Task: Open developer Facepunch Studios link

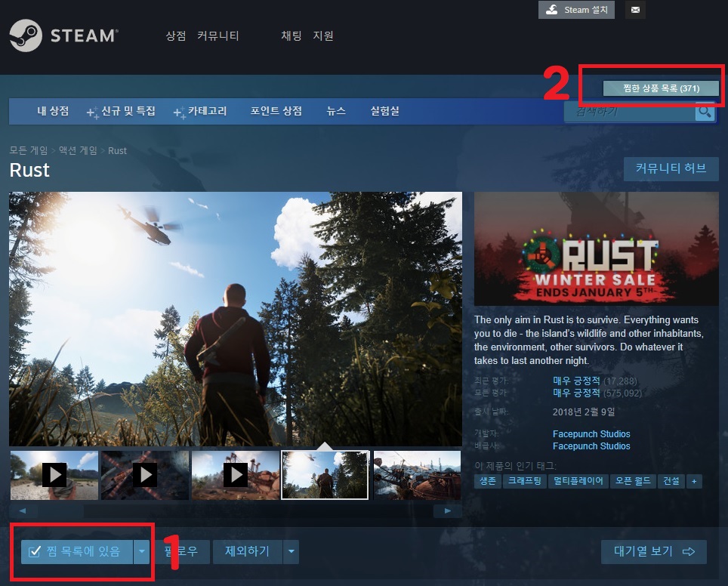Action: [591, 433]
